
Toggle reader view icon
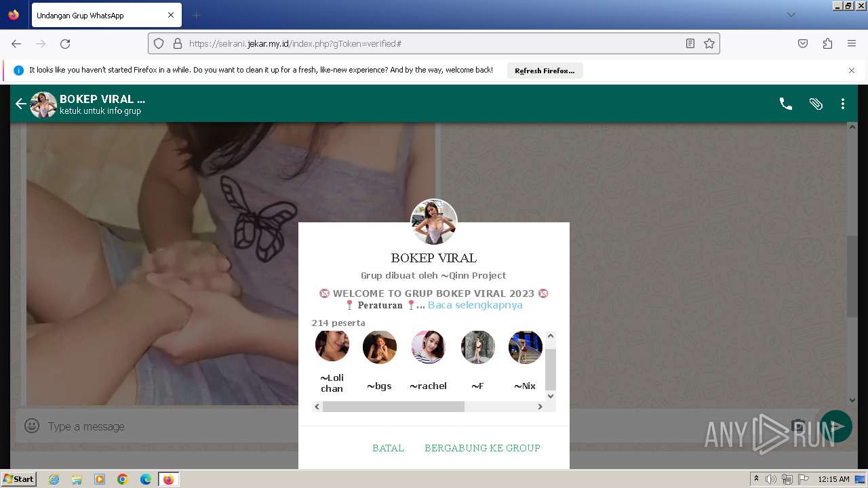tap(690, 43)
